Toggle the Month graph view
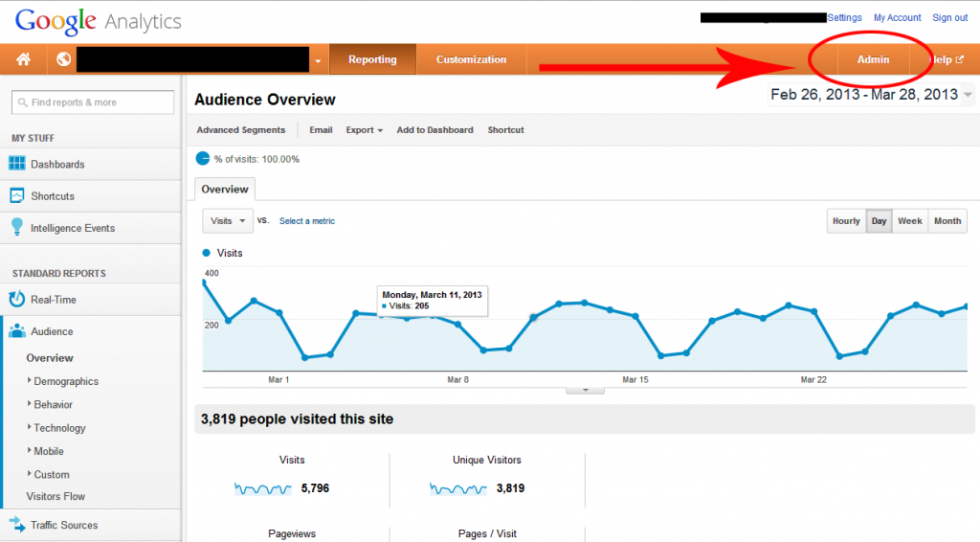Screen dimensions: 980x542 pos(947,221)
